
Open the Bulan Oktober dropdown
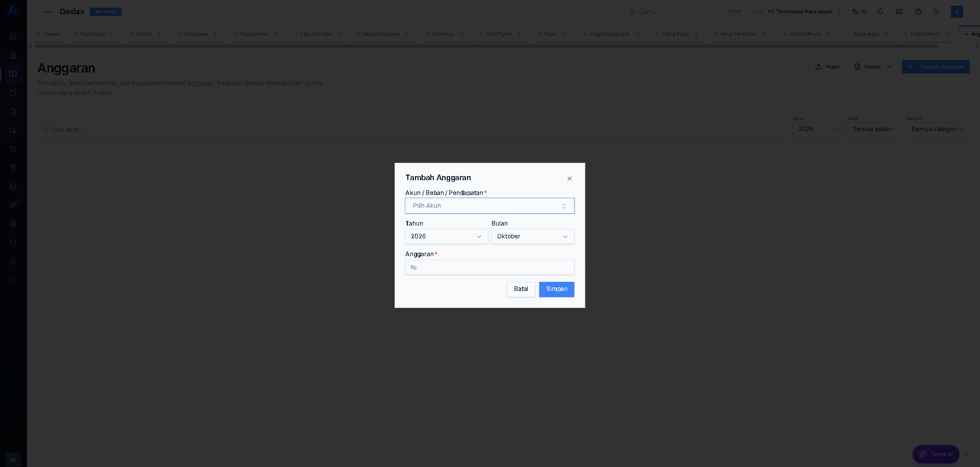[532, 236]
